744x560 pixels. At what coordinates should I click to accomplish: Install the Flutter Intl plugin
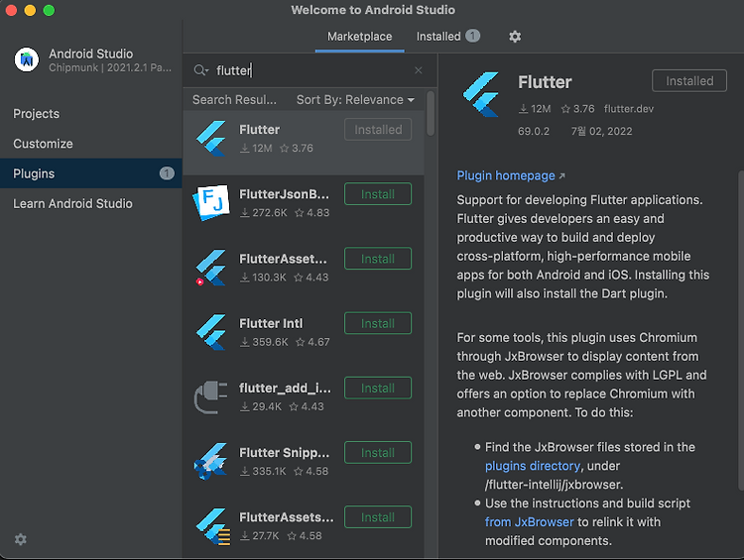coord(378,323)
